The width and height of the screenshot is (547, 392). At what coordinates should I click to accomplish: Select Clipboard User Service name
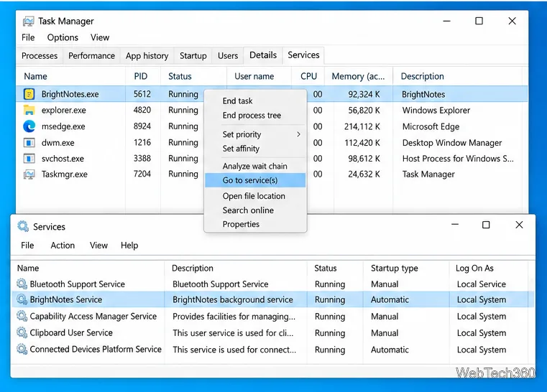click(x=71, y=332)
